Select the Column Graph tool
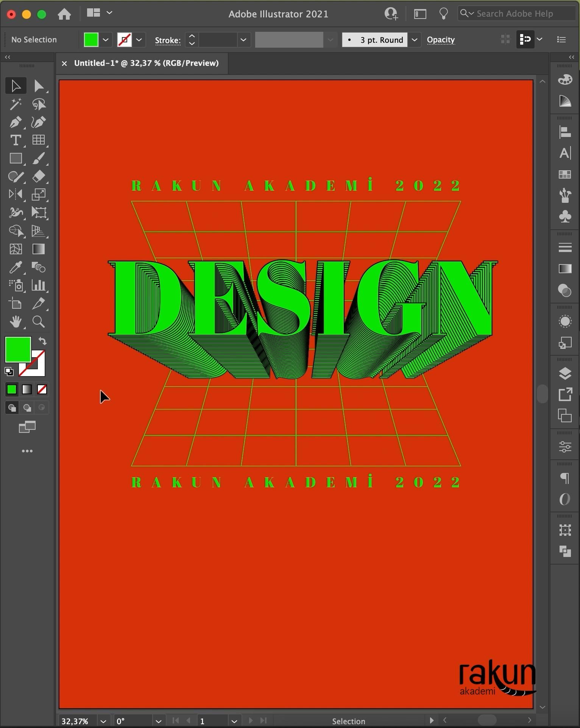The image size is (580, 728). [39, 285]
